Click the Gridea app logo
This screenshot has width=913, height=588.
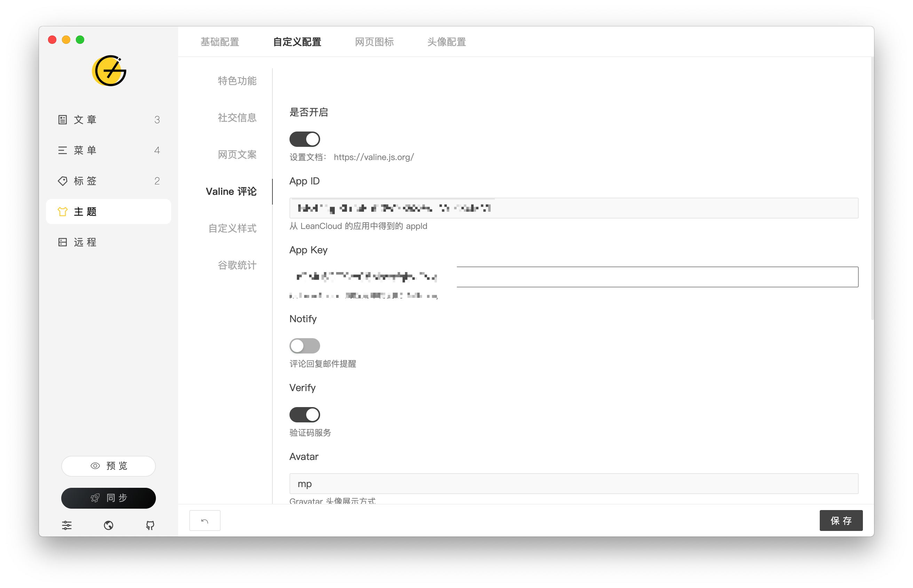(109, 71)
